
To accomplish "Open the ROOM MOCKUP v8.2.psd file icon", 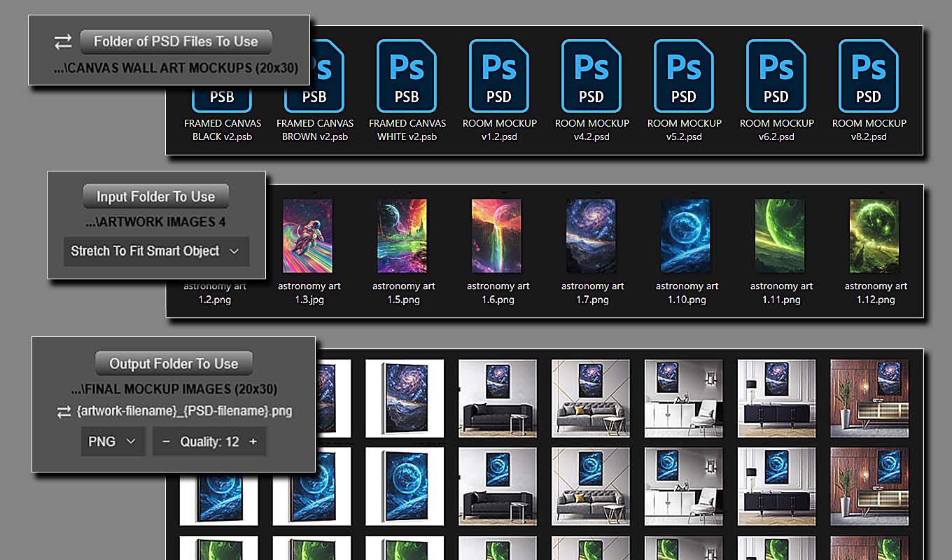I will [868, 76].
